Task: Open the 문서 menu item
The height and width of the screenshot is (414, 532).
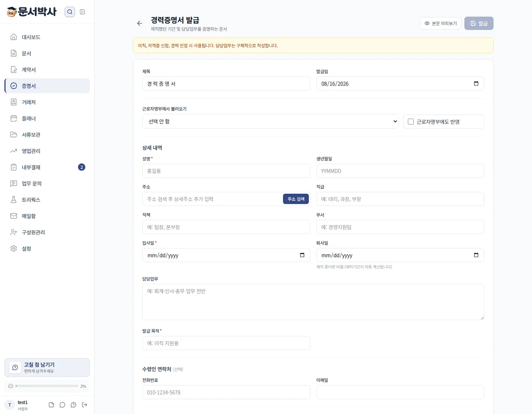Action: pos(47,53)
